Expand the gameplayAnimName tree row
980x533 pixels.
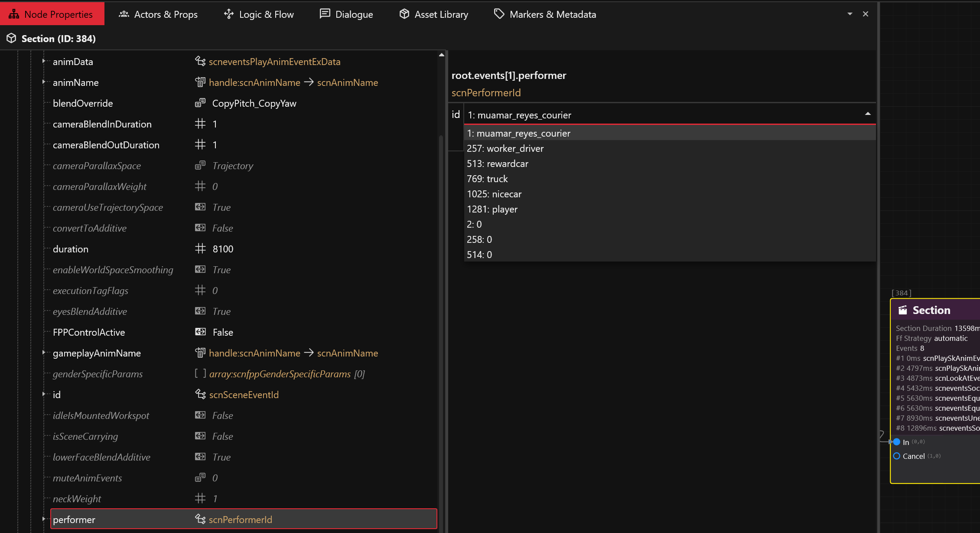click(x=44, y=353)
